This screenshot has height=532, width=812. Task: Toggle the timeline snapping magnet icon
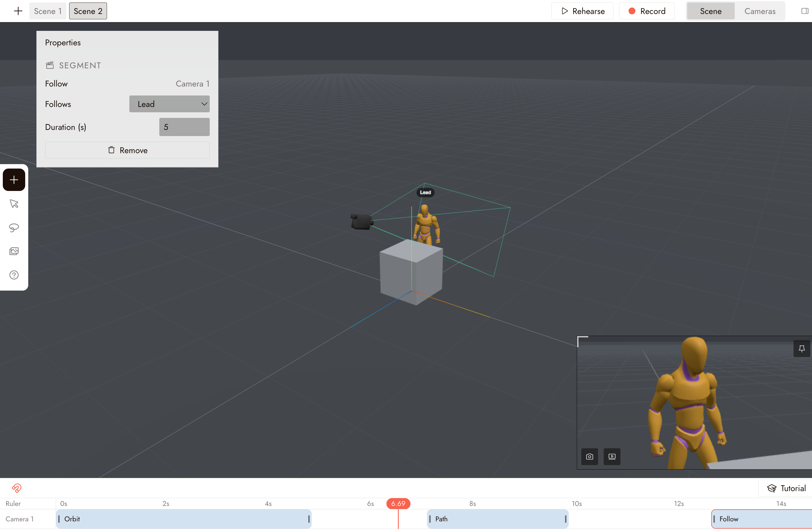(16, 488)
